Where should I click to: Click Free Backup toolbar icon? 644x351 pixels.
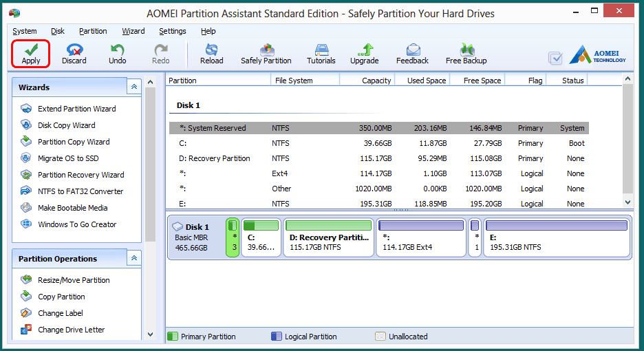[x=466, y=54]
